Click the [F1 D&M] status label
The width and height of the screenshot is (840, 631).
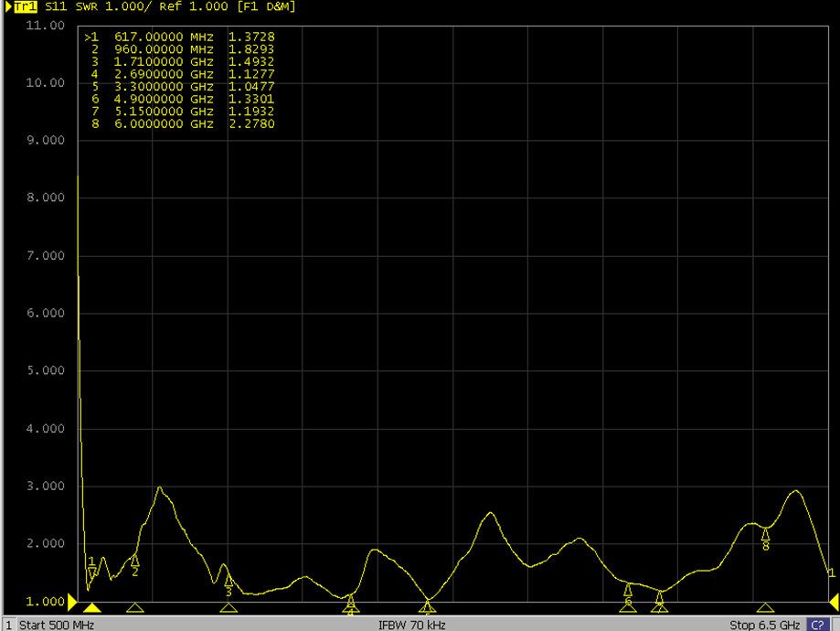click(x=267, y=6)
